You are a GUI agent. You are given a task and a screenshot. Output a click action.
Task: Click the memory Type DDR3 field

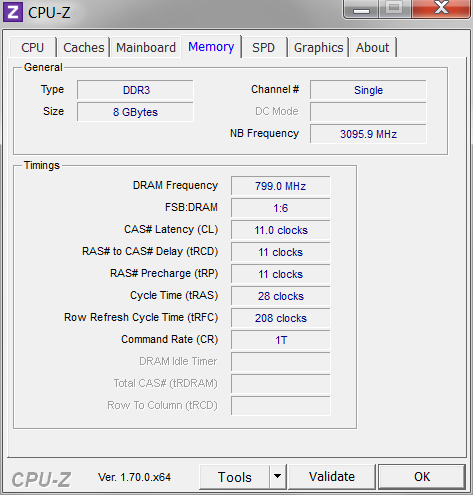135,90
